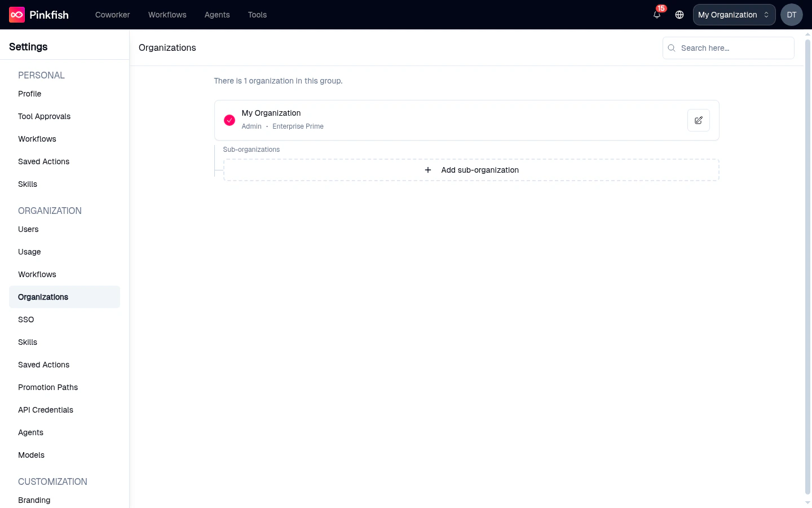
Task: Open the notifications bell icon
Action: pyautogui.click(x=656, y=15)
